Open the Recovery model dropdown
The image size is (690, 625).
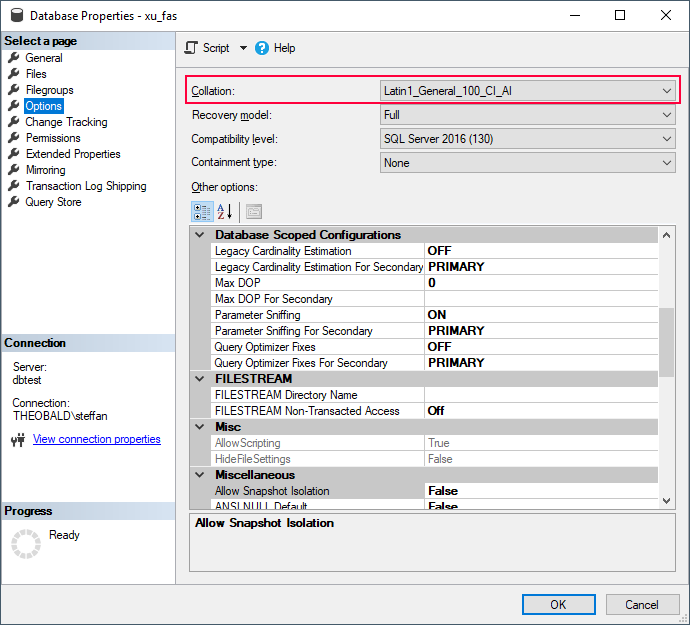point(528,115)
